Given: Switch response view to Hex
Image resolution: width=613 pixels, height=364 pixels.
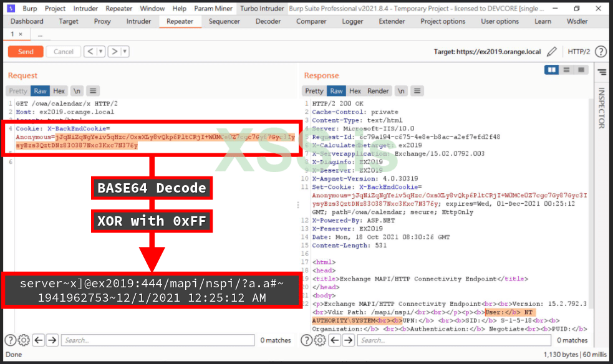Looking at the screenshot, I should (x=355, y=91).
